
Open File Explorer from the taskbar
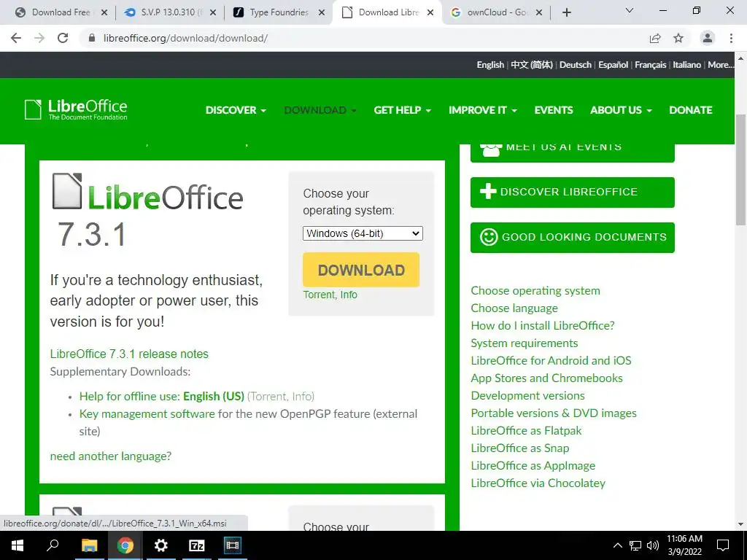tap(89, 545)
